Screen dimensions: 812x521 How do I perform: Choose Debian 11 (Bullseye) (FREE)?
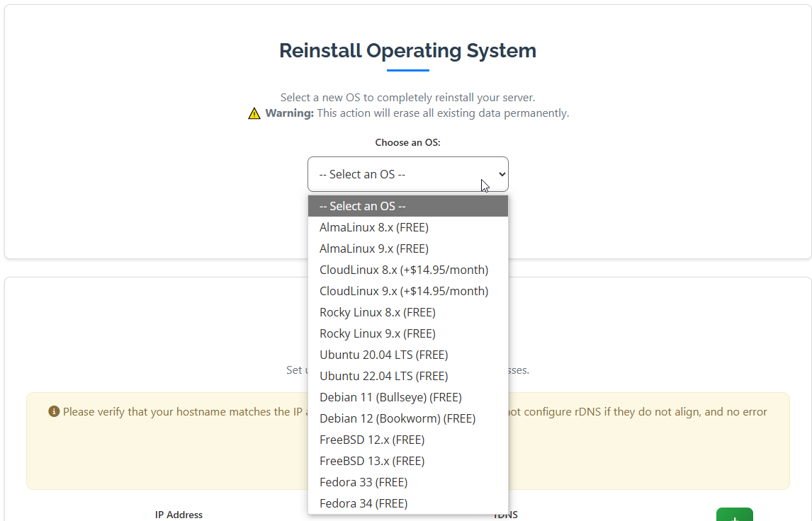tap(408, 397)
